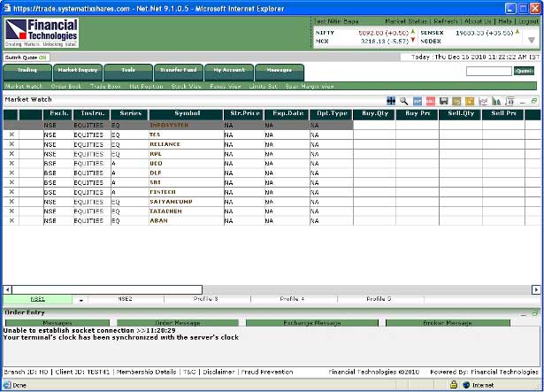Open the Market Inquiry menu tab
The image size is (544, 392).
[x=78, y=73]
